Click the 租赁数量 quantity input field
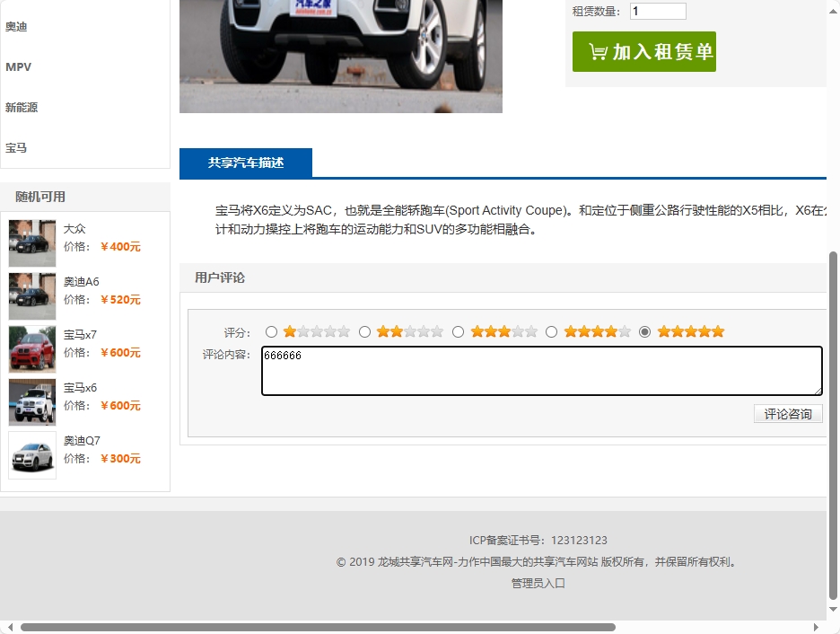This screenshot has width=840, height=634. (657, 10)
